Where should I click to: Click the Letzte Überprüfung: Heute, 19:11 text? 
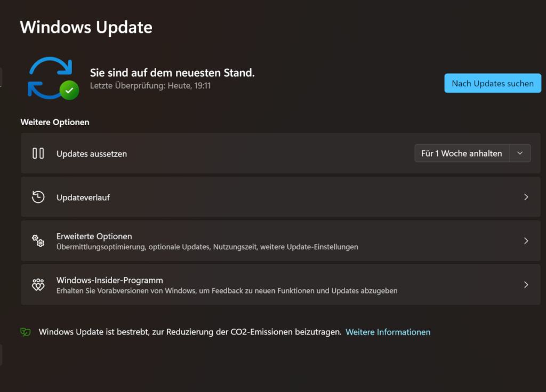(150, 86)
